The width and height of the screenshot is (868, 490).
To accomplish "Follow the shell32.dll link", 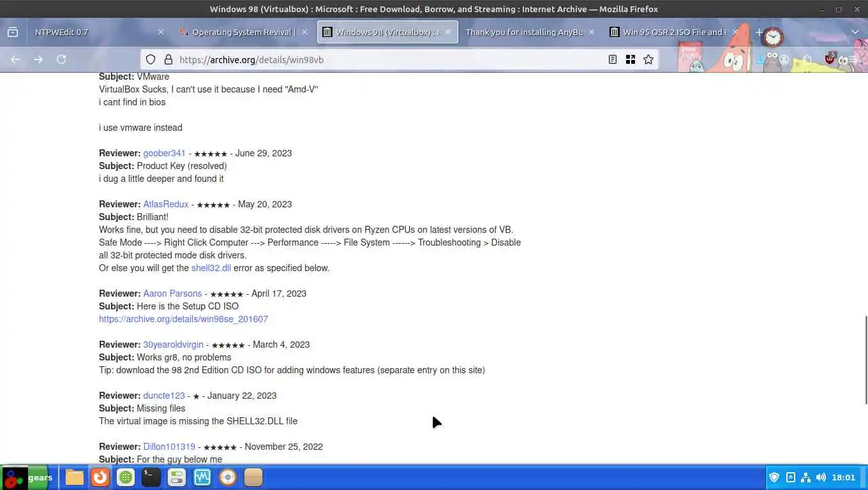I will click(211, 268).
